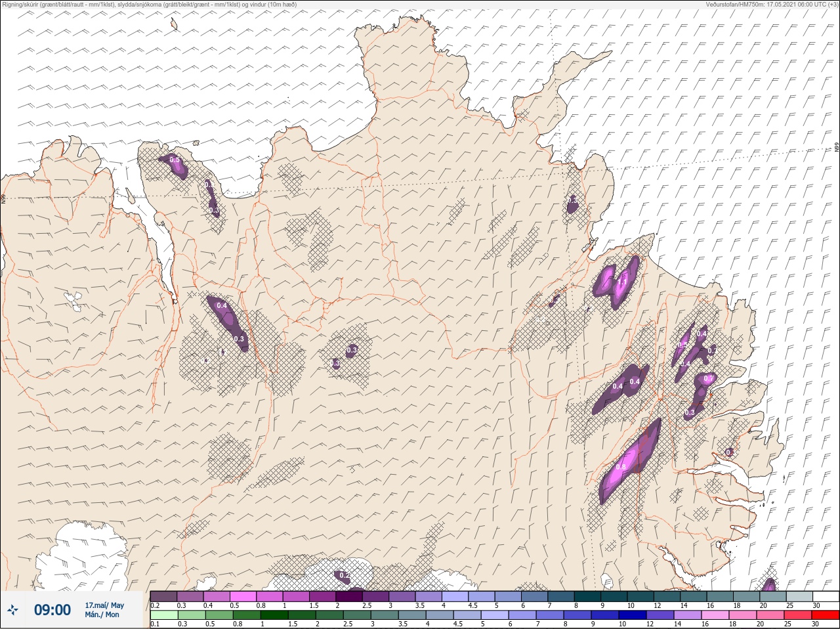Select the red swatch labeled 30 in lower legend
This screenshot has width=840, height=629.
pos(825,615)
